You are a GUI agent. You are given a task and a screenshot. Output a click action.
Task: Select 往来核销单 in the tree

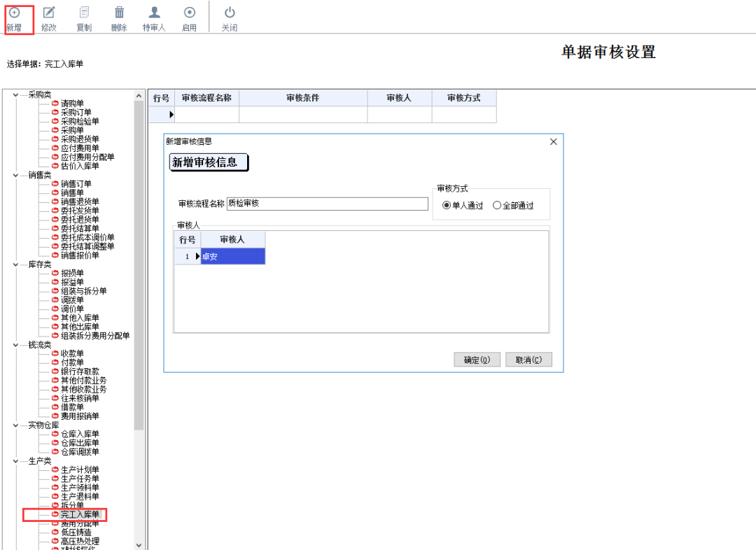click(80, 398)
